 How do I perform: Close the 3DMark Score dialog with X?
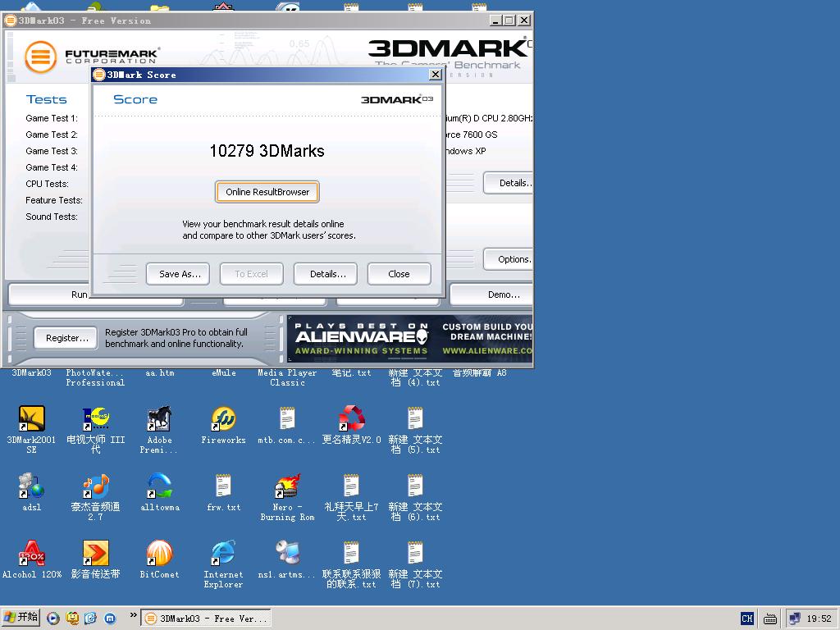coord(436,75)
